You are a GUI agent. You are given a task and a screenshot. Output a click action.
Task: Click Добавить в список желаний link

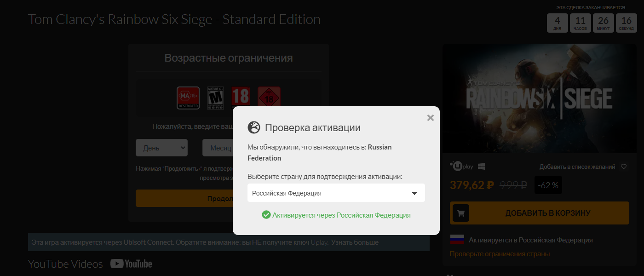coord(577,167)
